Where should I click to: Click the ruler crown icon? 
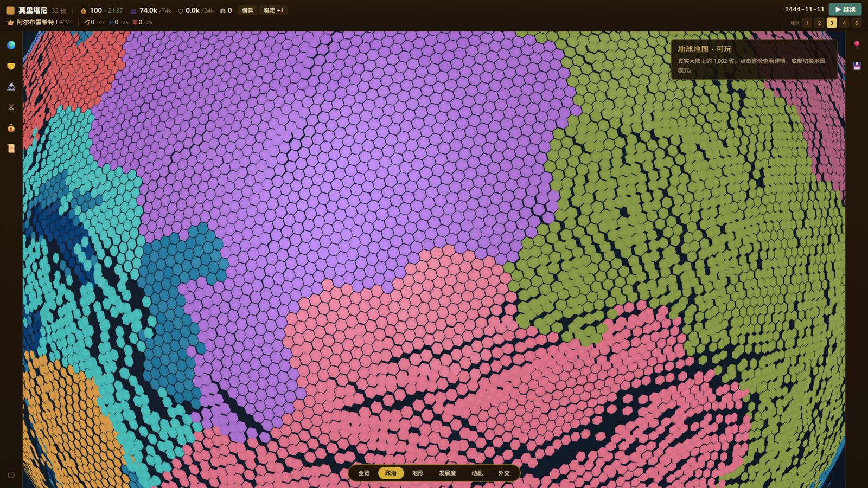coord(10,22)
